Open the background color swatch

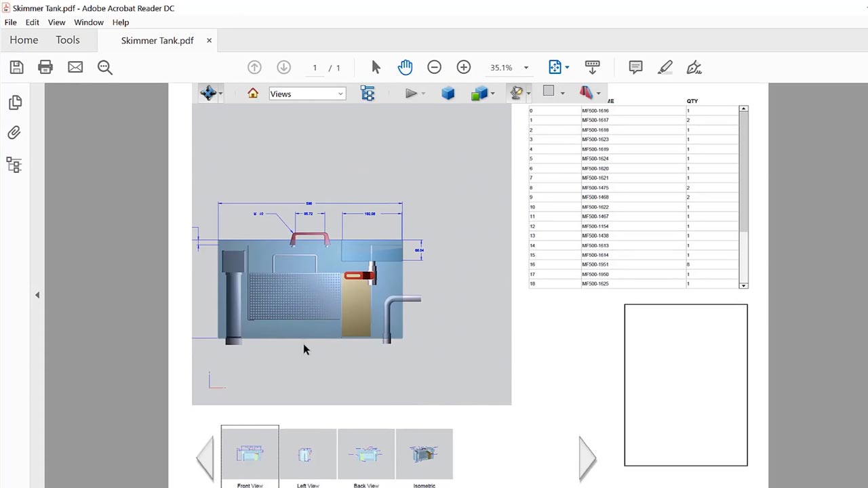point(549,91)
